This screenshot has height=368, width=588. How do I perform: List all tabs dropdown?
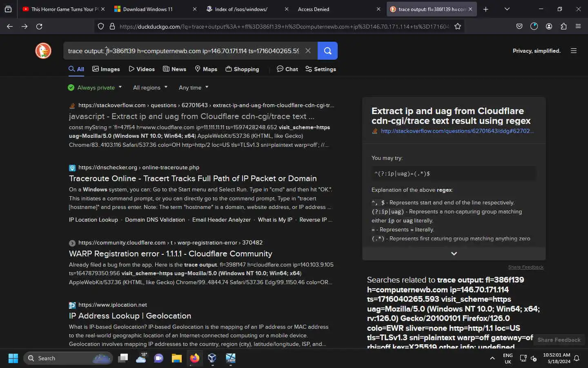[x=507, y=9]
